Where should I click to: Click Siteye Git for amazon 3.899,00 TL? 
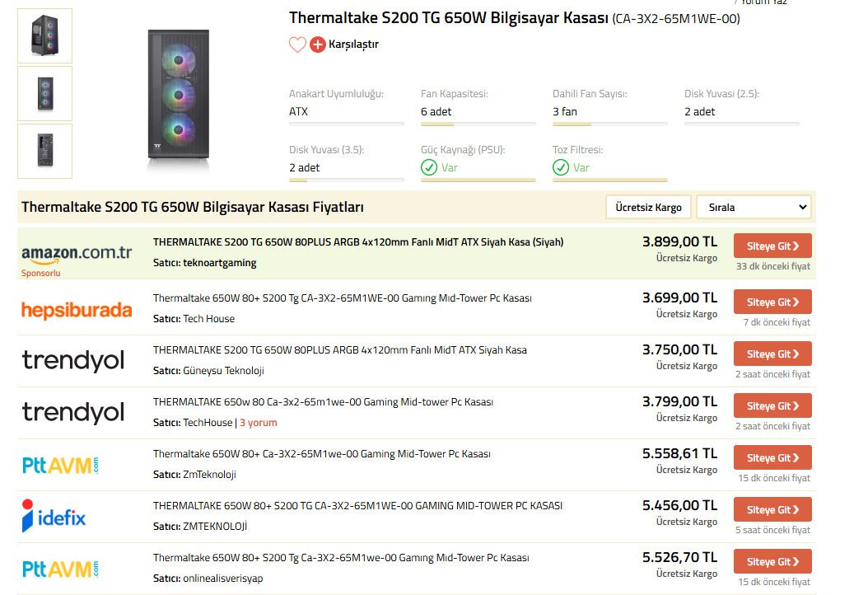[772, 246]
